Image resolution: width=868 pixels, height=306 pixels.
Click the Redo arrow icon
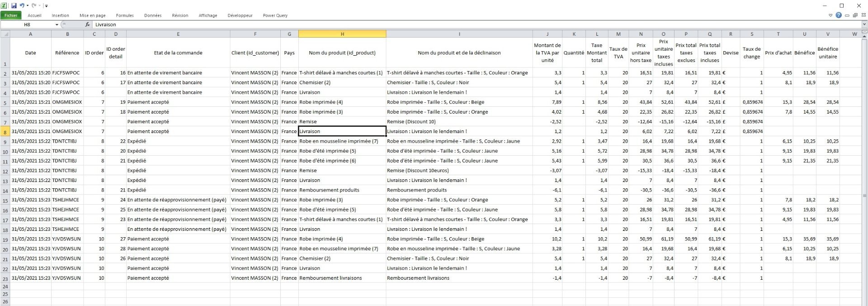coord(34,6)
